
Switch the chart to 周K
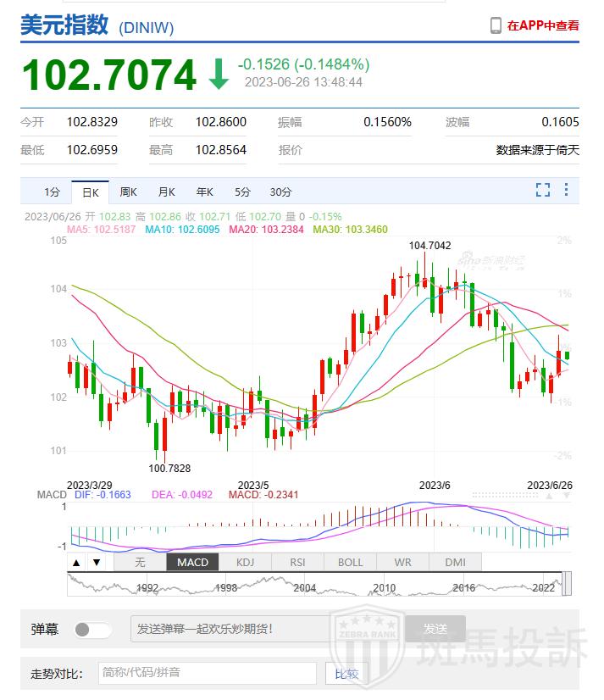[x=128, y=192]
